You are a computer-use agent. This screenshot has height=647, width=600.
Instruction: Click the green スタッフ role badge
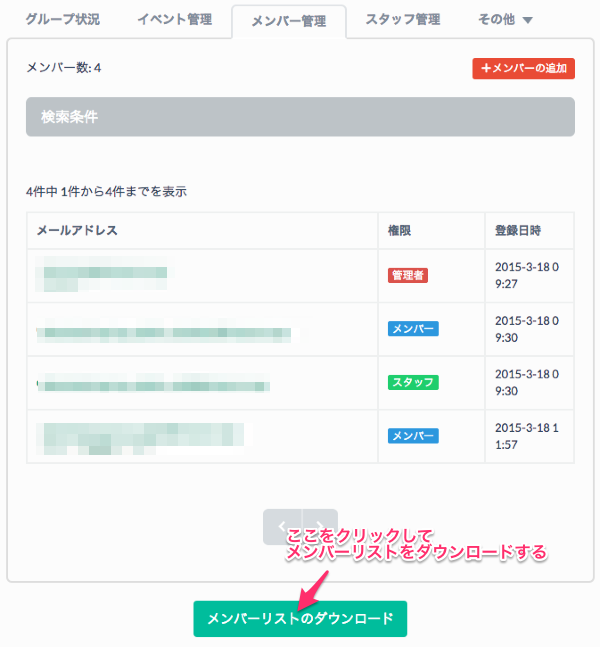tap(413, 382)
